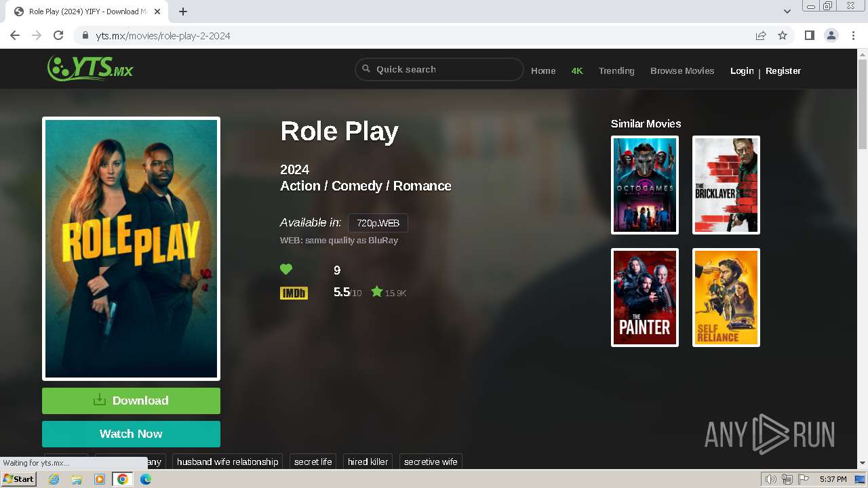Reload the page with refresh icon
Screen dimensions: 868x488
click(x=58, y=36)
